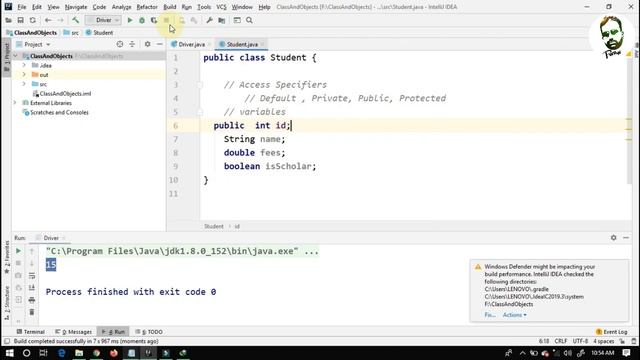
Task: Toggle soft-wrap in Run console
Action: 32,276
